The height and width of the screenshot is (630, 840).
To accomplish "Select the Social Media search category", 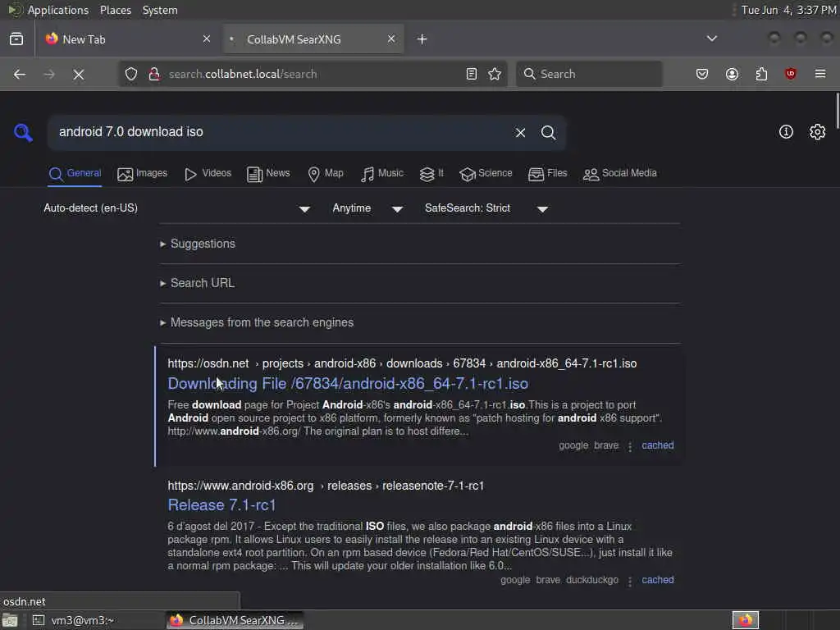I will 620,174.
